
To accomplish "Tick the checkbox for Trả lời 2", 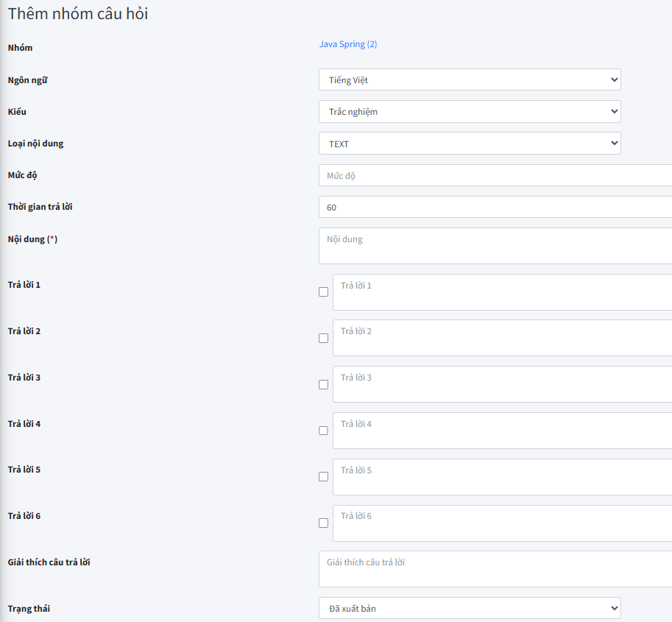I will (323, 338).
